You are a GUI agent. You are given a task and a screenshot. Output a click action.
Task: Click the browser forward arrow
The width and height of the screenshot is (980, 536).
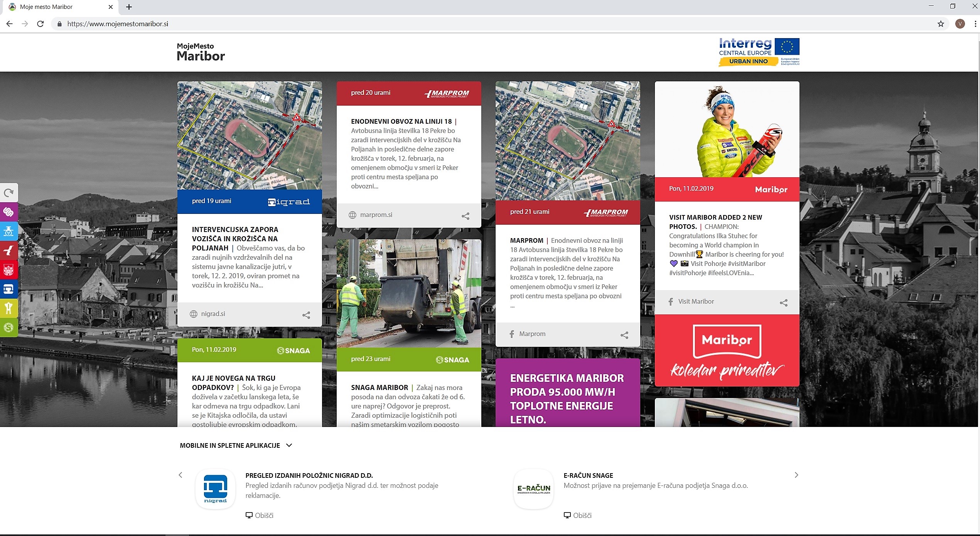point(25,24)
